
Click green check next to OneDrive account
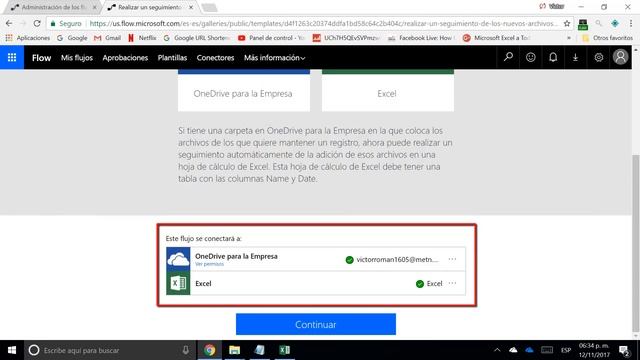tap(349, 260)
